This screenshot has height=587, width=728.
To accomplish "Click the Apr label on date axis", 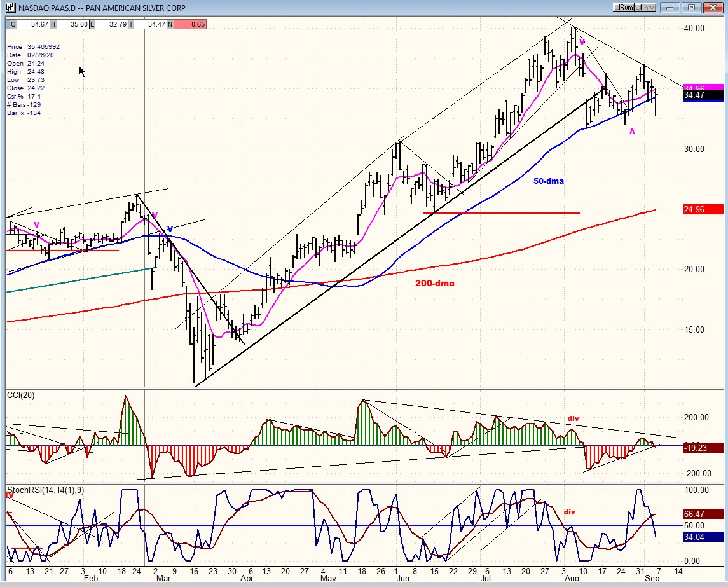I will click(247, 579).
